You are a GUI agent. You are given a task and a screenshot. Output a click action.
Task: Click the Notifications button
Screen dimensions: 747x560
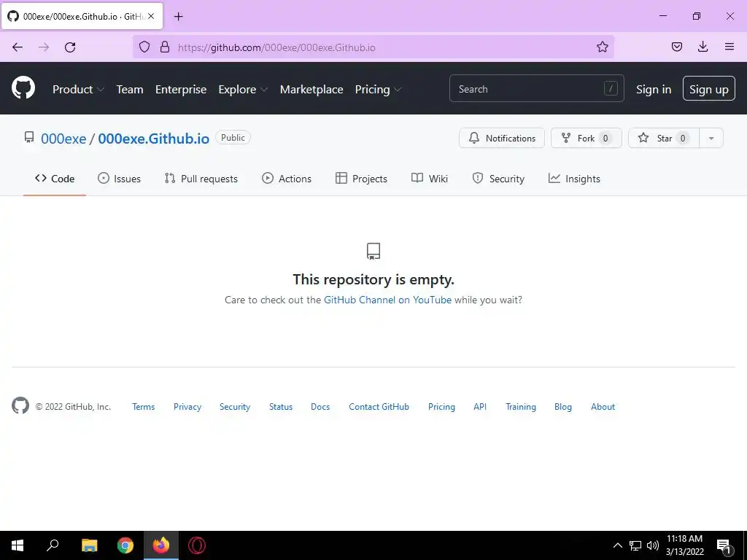(x=502, y=138)
